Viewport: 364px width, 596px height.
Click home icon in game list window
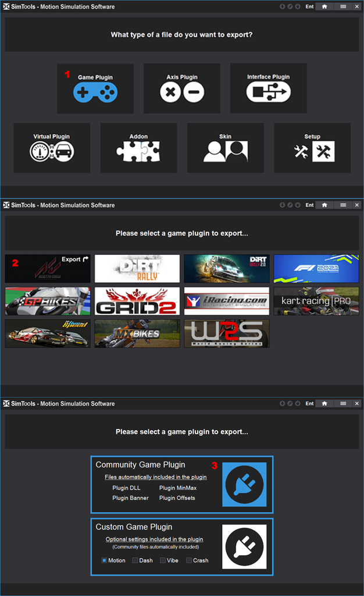point(324,205)
